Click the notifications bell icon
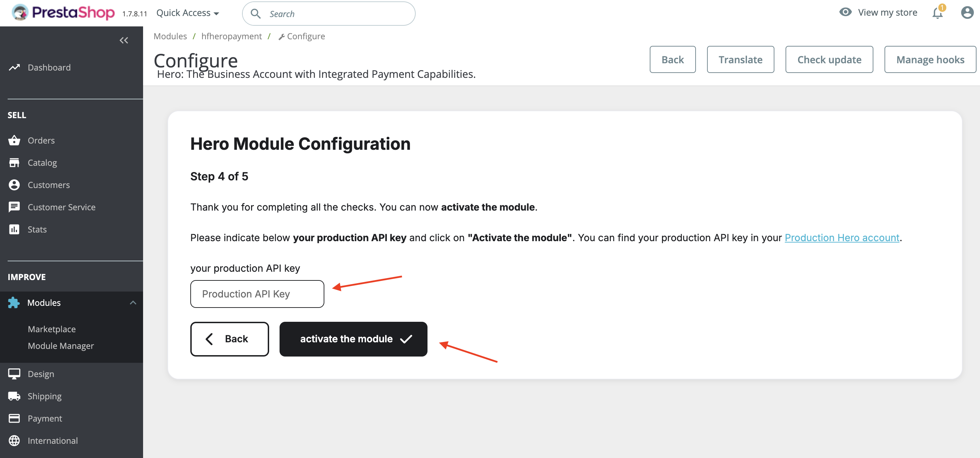This screenshot has width=980, height=458. 937,13
